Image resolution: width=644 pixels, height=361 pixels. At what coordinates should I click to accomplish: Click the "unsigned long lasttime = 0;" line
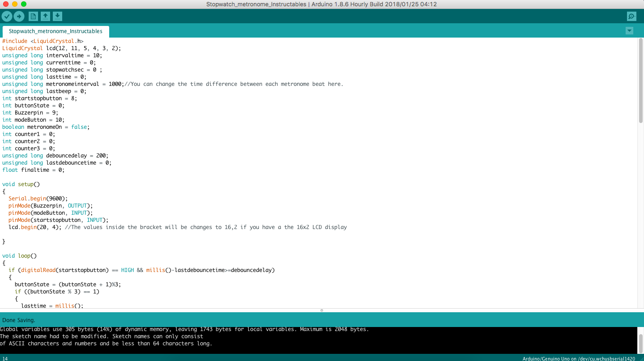click(x=44, y=77)
